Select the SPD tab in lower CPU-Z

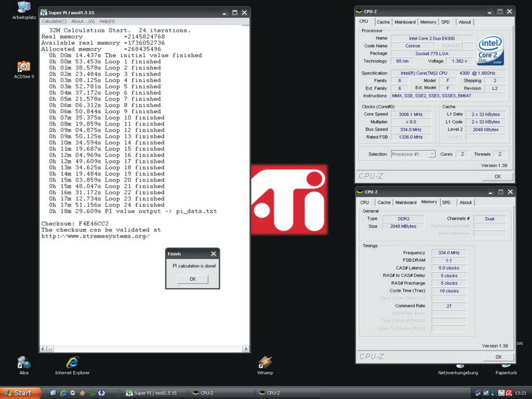tap(446, 203)
